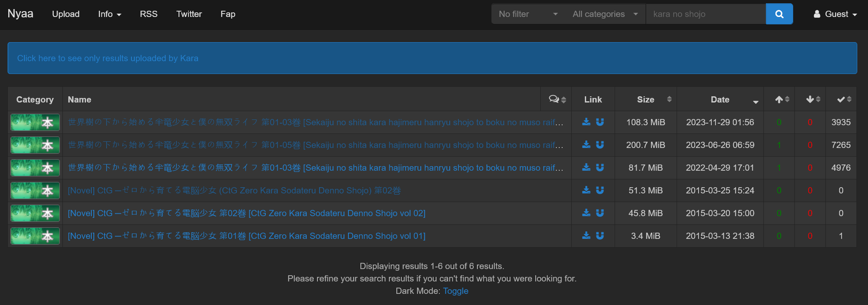The width and height of the screenshot is (868, 305).
Task: Download torrent for the 200.7 MiB entry
Action: [x=586, y=145]
